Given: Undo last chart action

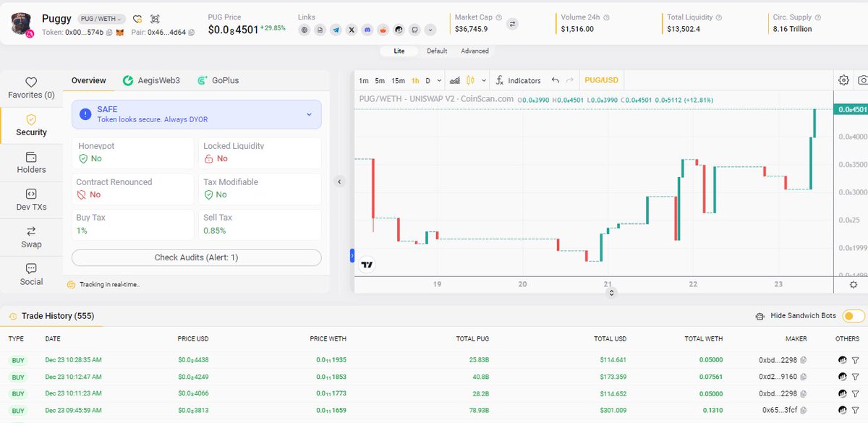Looking at the screenshot, I should (x=555, y=80).
